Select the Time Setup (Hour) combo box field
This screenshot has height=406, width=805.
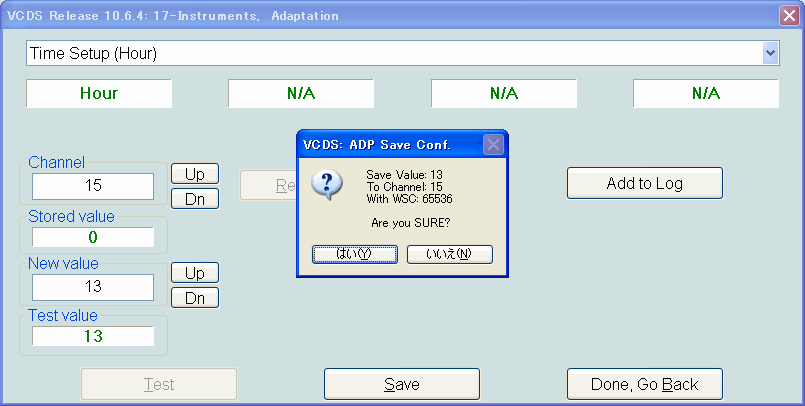click(x=402, y=53)
